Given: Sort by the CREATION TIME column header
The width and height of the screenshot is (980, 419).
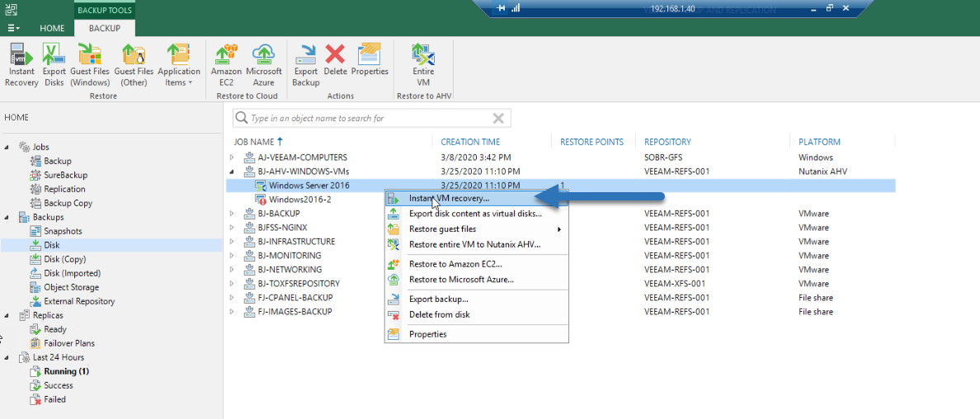Looking at the screenshot, I should coord(470,142).
